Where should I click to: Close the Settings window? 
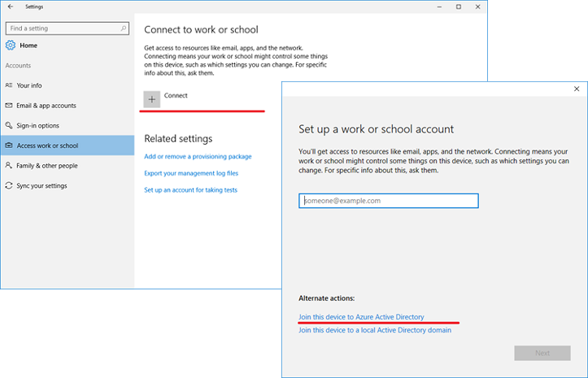(477, 7)
